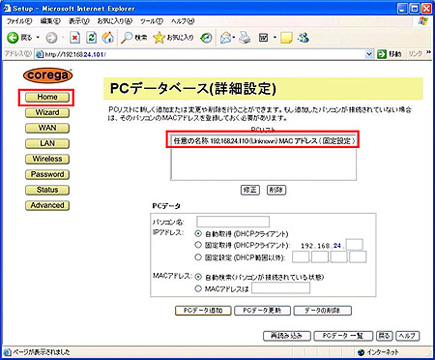Select 固定設定 (DHCP範囲以外) radio button
The height and width of the screenshot is (360, 435).
[x=198, y=257]
